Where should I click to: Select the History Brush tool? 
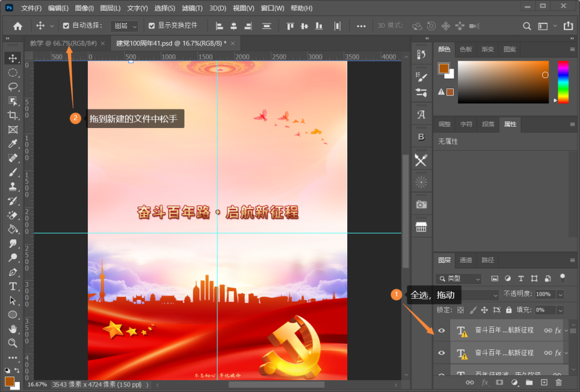(12, 201)
